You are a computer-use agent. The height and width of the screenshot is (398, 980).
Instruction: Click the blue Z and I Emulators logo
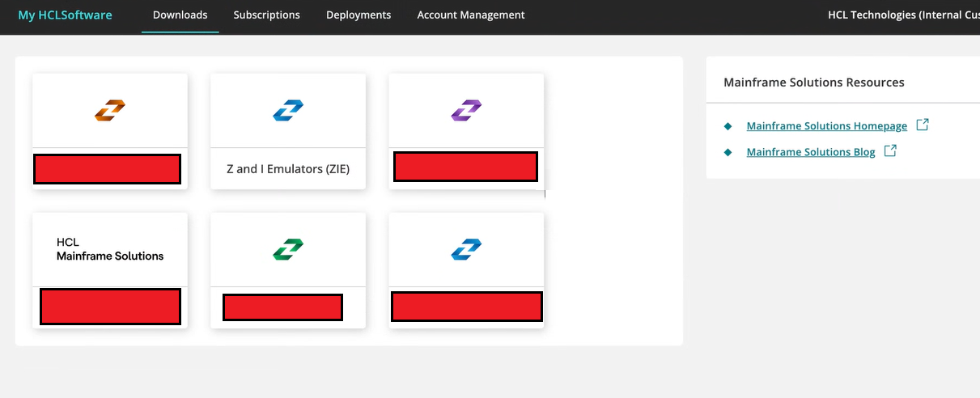tap(288, 110)
